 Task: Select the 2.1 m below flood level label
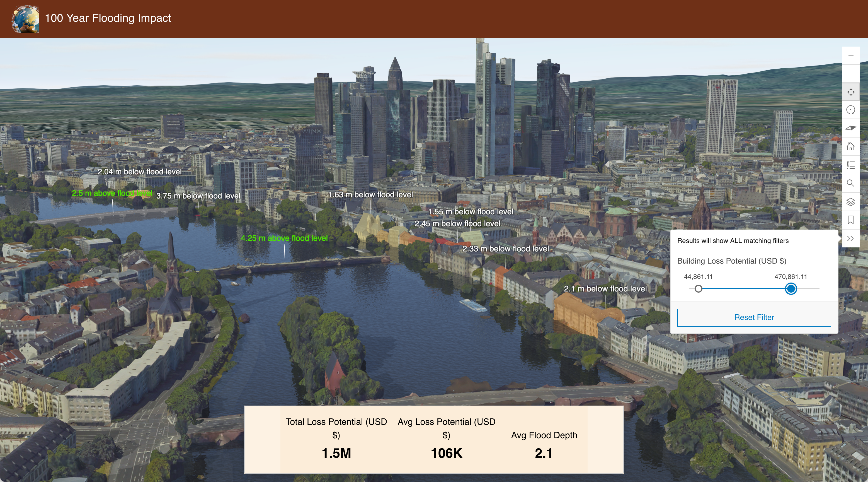point(605,289)
